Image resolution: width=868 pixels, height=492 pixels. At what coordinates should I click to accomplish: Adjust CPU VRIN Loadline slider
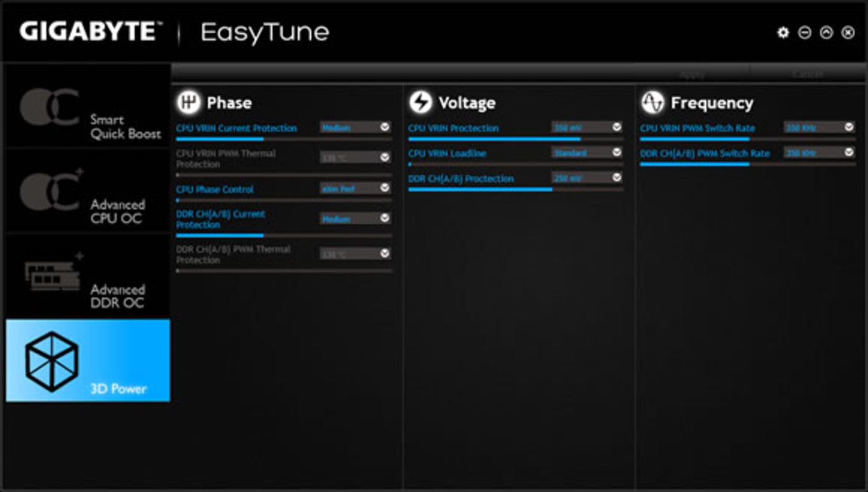tap(516, 164)
